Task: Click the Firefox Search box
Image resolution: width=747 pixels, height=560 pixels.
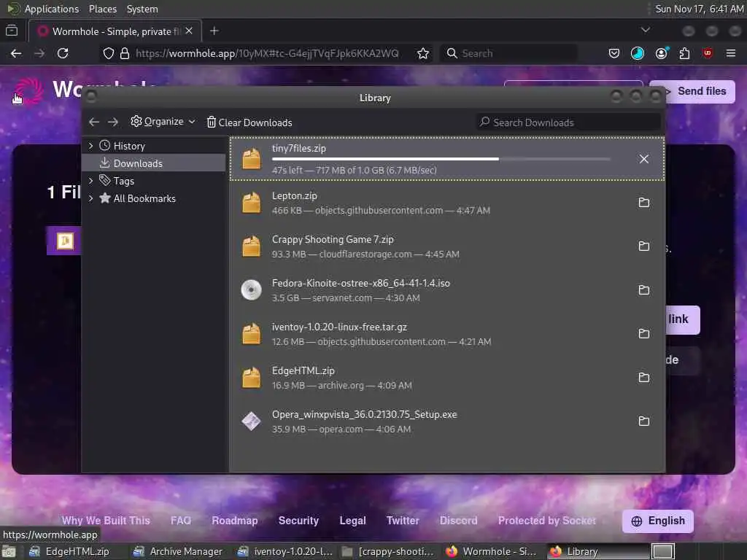Action: [508, 53]
